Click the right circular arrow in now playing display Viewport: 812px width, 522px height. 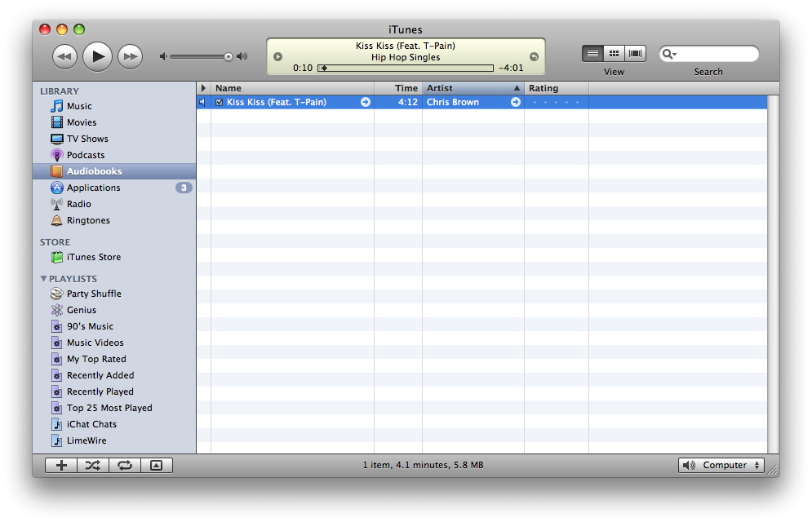click(534, 57)
